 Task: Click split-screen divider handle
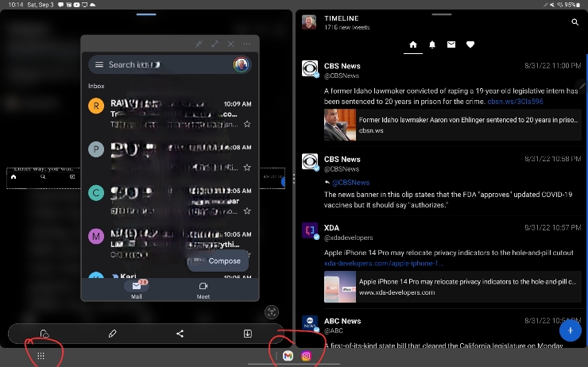294,179
